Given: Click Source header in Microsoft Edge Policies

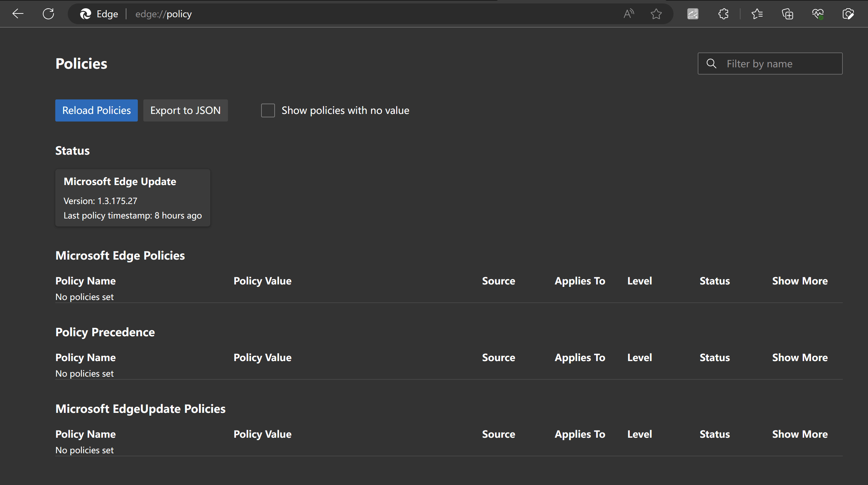Looking at the screenshot, I should pyautogui.click(x=498, y=281).
